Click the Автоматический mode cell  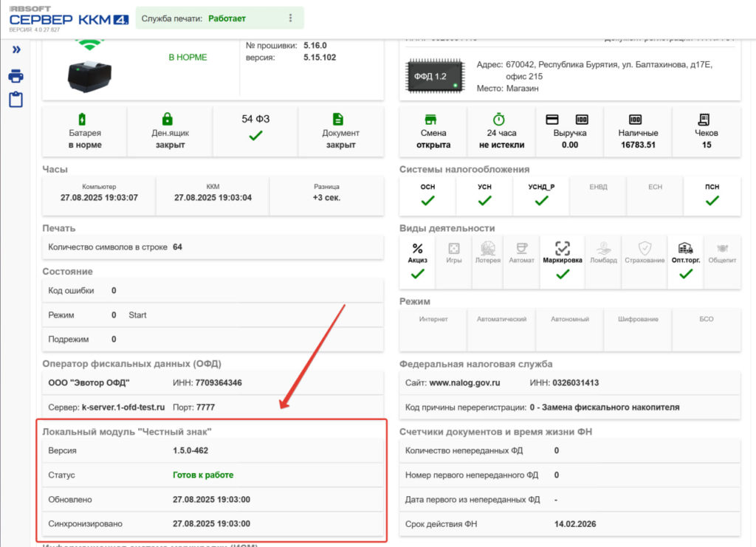[501, 330]
